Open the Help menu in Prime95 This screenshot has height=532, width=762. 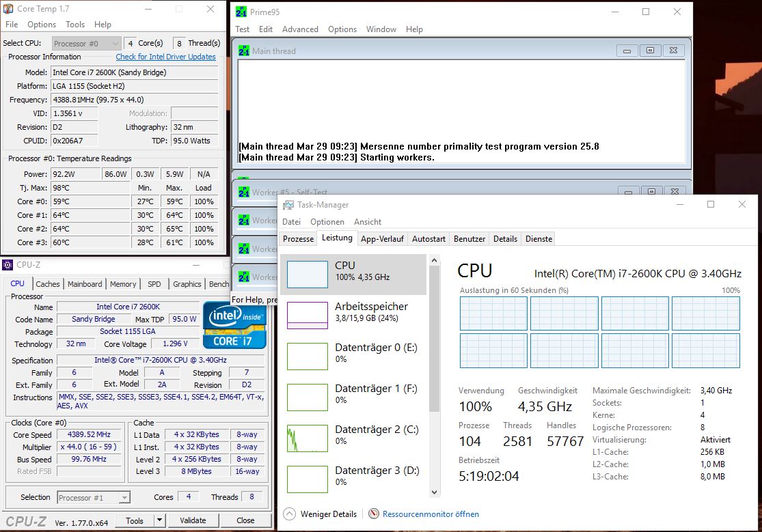[414, 29]
